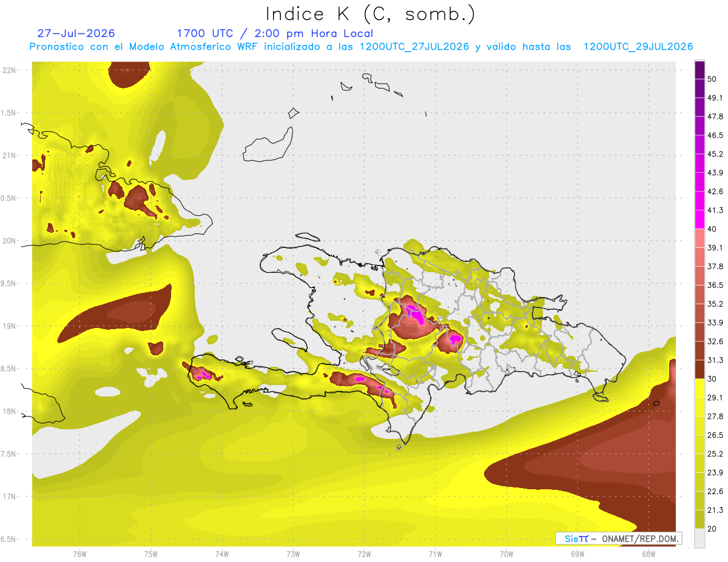This screenshot has height=562, width=728.
Task: Click the bright yellow swatch between 29.1 and 30
Action: click(x=699, y=388)
